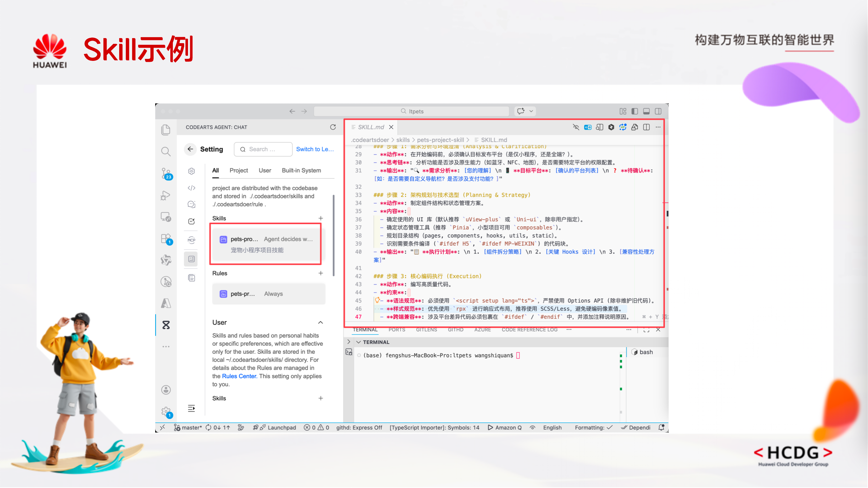Switch to the Project tab

(x=238, y=171)
